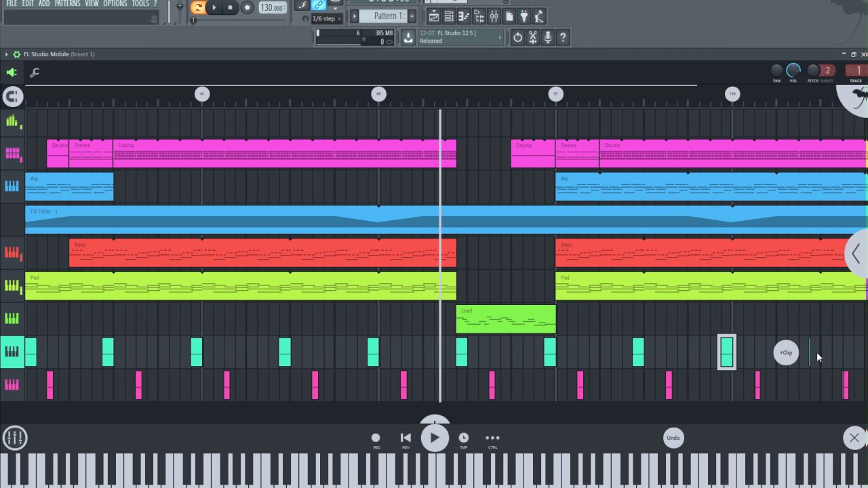Screen dimensions: 868x488
Task: Open the piano roll icon
Action: [464, 16]
